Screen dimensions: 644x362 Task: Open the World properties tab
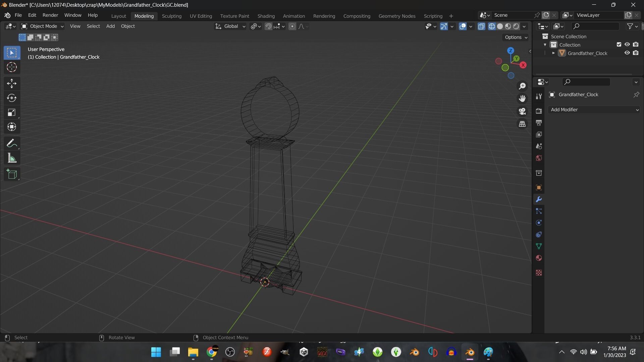coord(539,158)
